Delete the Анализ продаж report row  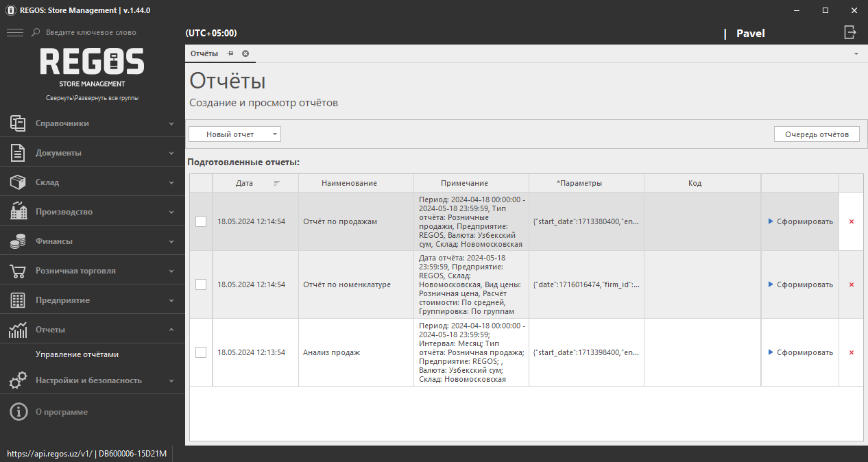tap(851, 352)
